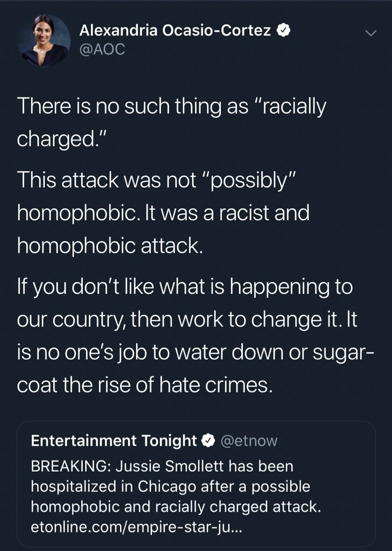
Task: Click the word "BREAKING:" in quoted tweet
Action: click(x=65, y=465)
